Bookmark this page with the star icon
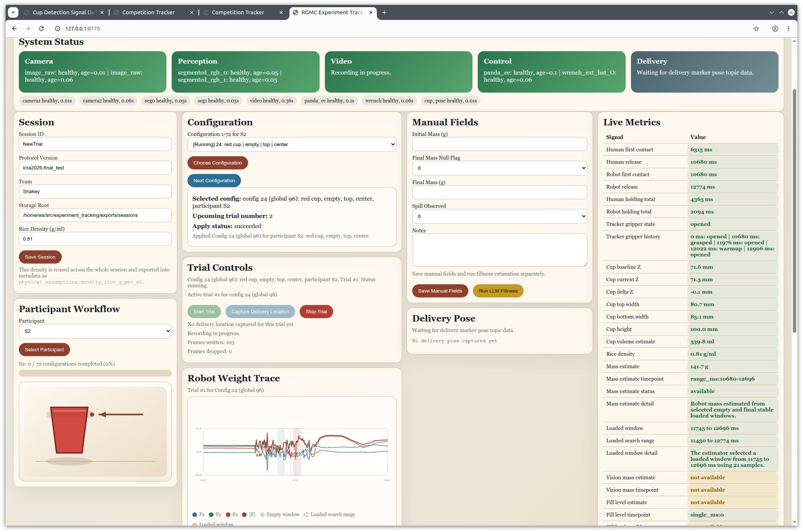The image size is (803, 532). [756, 29]
